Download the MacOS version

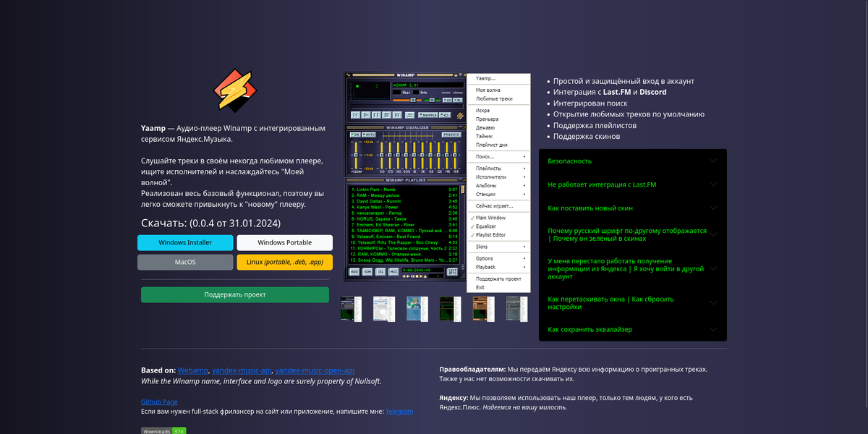[185, 262]
